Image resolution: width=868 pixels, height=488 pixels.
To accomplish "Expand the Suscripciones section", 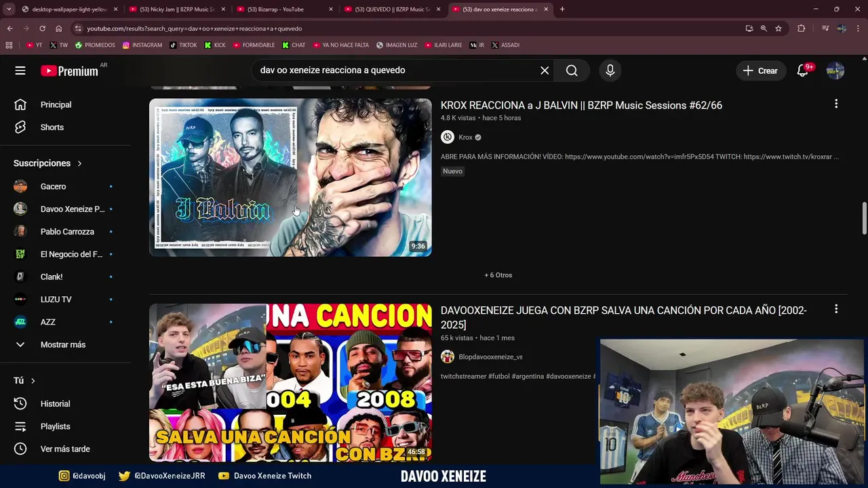I will 47,163.
